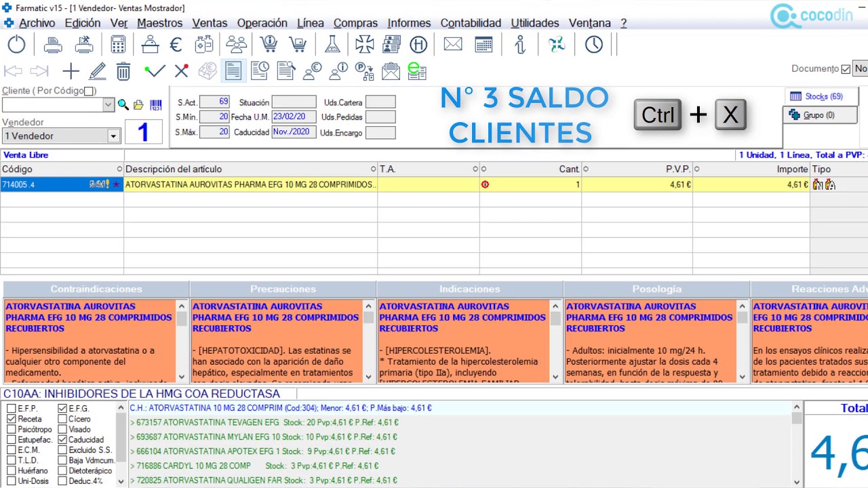
Task: Click the information 'i' icon
Action: click(x=520, y=45)
